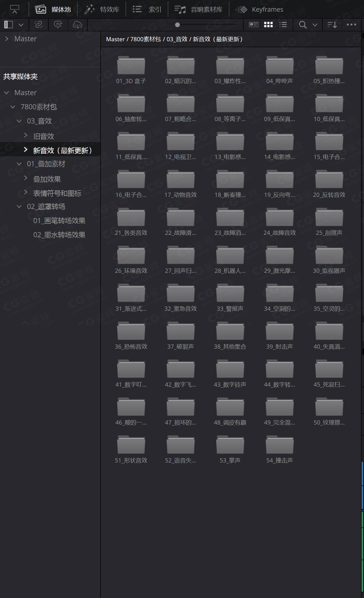The height and width of the screenshot is (598, 364).
Task: Select the 53_掌声 folder
Action: click(230, 449)
